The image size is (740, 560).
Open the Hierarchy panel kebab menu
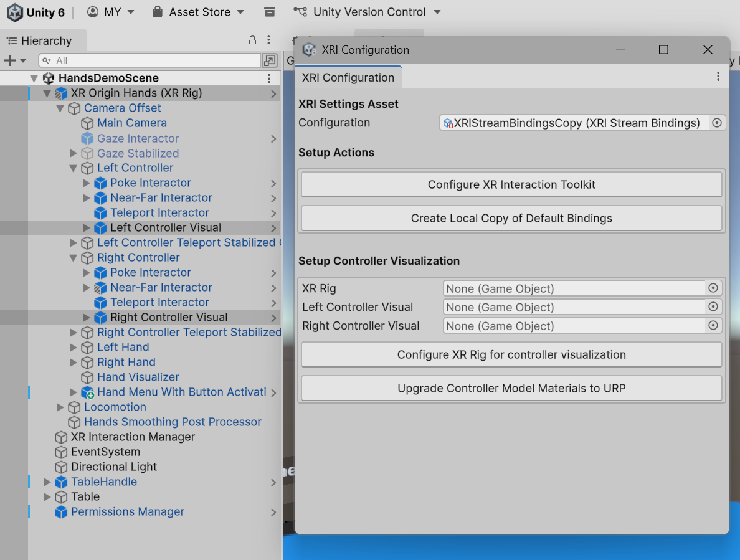pos(268,40)
